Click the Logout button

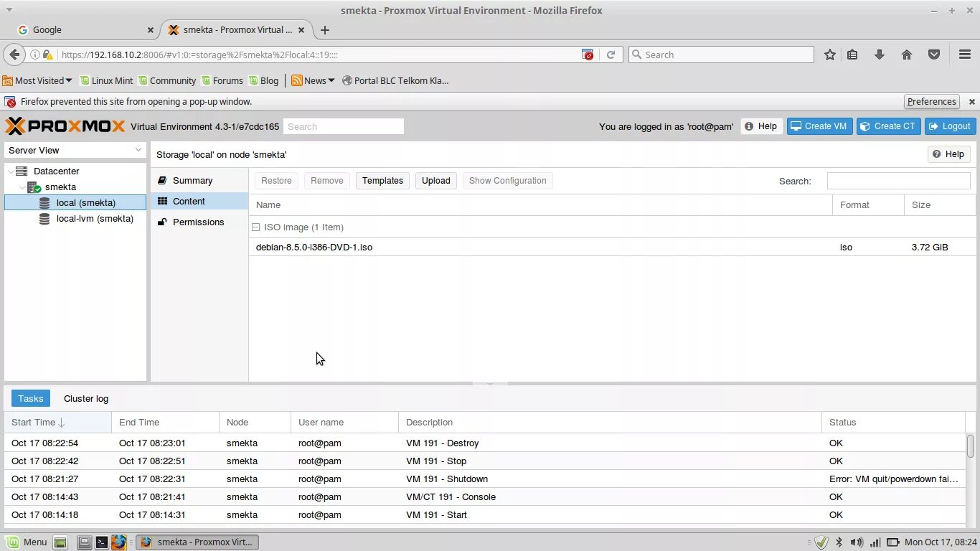950,126
